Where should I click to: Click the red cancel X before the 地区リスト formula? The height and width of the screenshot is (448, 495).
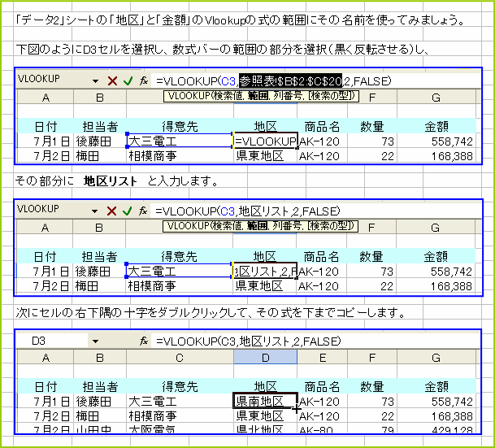click(x=111, y=211)
